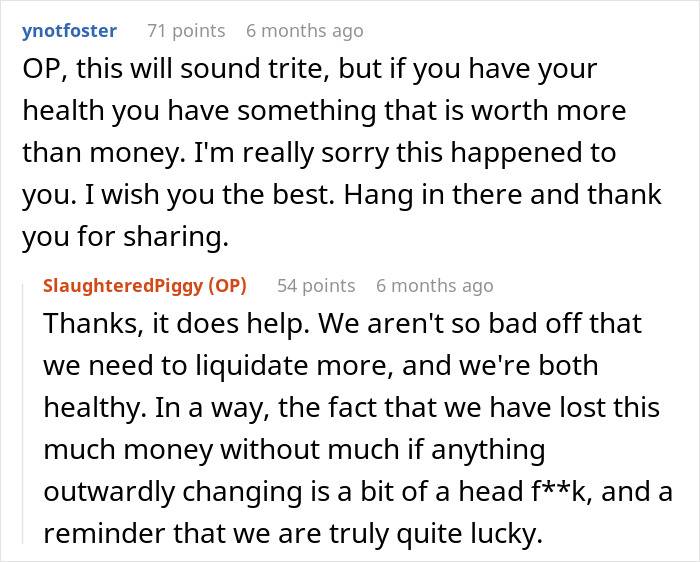Click the (OP) tag beside SlaughteredPiggy
The image size is (700, 562).
pyautogui.click(x=227, y=286)
